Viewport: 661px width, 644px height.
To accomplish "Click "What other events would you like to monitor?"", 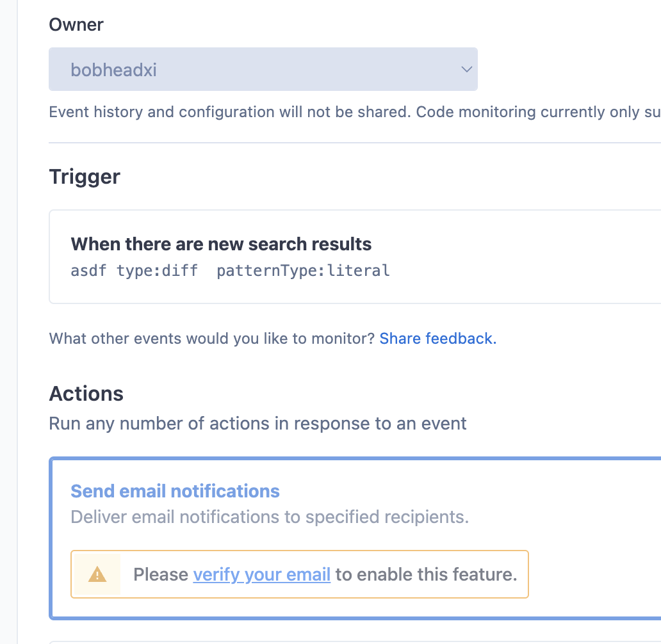I will (x=211, y=339).
